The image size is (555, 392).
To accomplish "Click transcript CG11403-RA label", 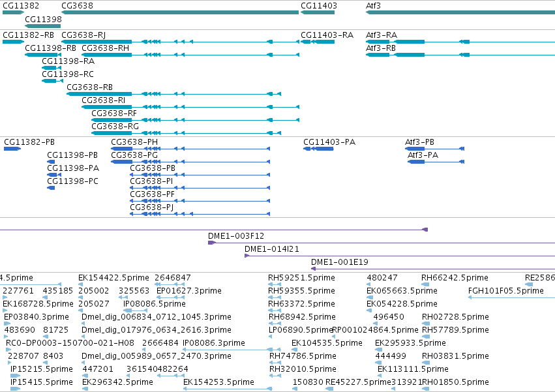I will (327, 35).
